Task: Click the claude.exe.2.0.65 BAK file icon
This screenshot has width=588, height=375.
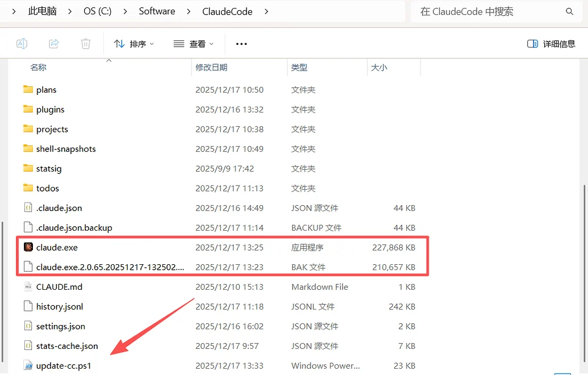Action: (x=28, y=266)
